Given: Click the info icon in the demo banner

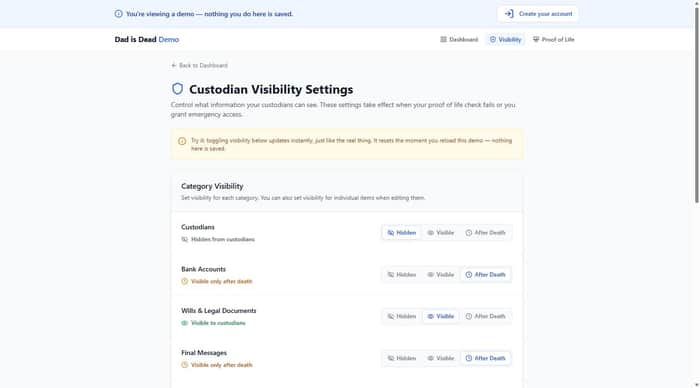Looking at the screenshot, I should pyautogui.click(x=118, y=14).
